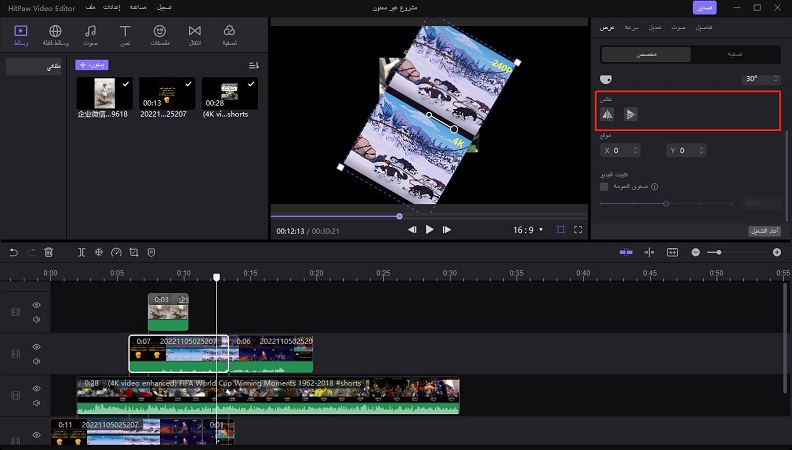Switch to the سرعة (Speed) properties tab
This screenshot has width=792, height=450.
click(631, 27)
